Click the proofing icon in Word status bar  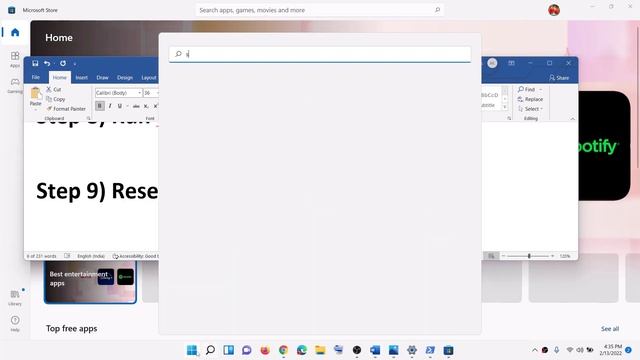click(x=67, y=256)
